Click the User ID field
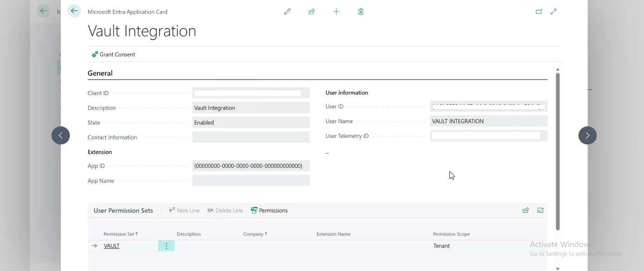 coord(489,106)
